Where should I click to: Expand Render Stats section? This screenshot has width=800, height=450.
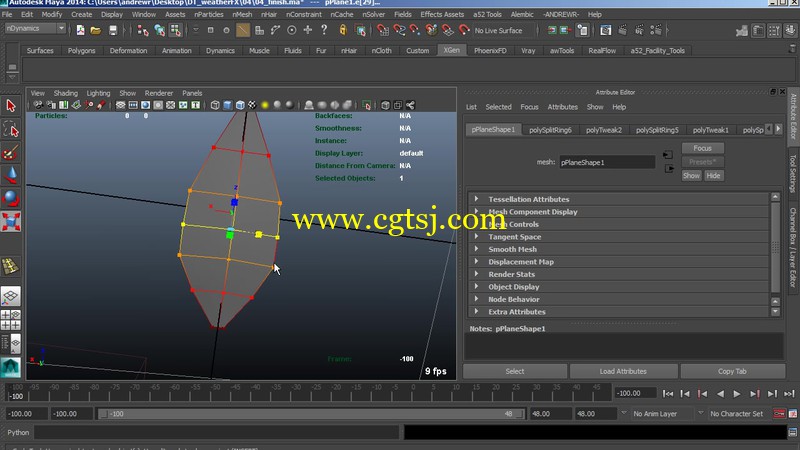(x=477, y=274)
